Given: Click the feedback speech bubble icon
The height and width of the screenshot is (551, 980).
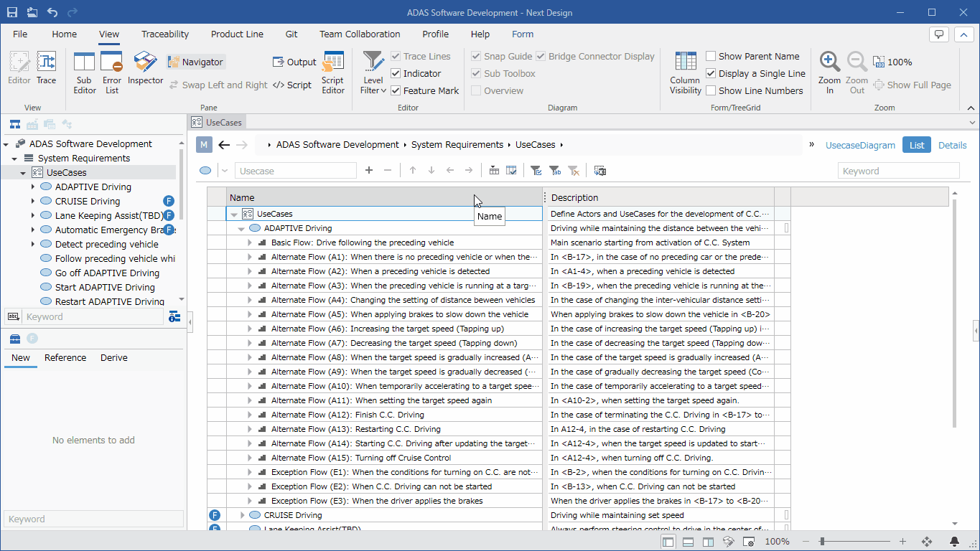Looking at the screenshot, I should click(938, 34).
